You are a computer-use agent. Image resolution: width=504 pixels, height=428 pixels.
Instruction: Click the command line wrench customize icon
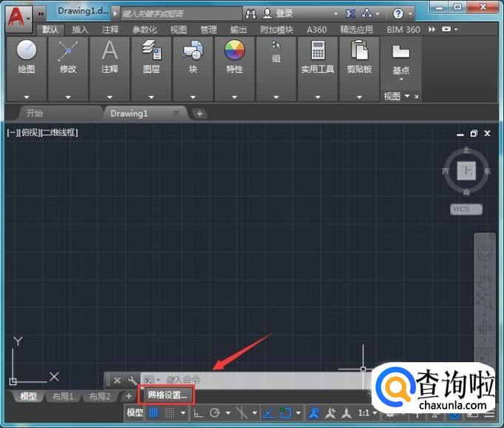[132, 381]
